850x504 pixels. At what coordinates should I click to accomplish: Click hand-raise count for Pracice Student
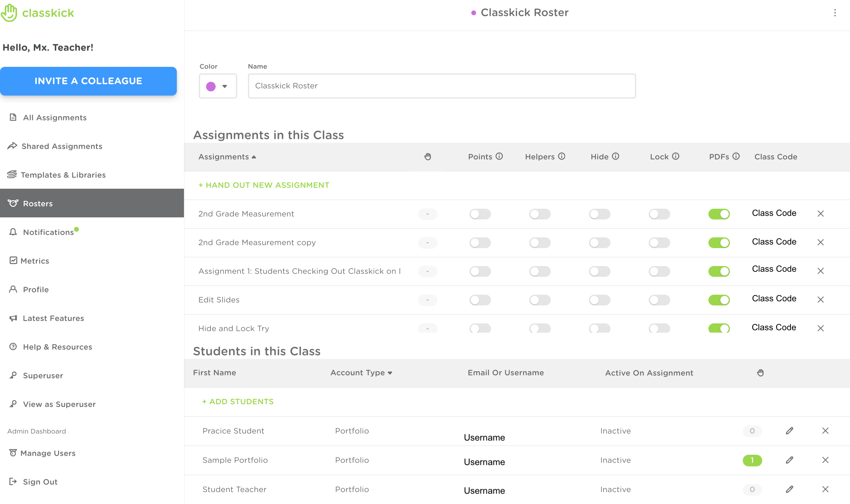pyautogui.click(x=752, y=431)
